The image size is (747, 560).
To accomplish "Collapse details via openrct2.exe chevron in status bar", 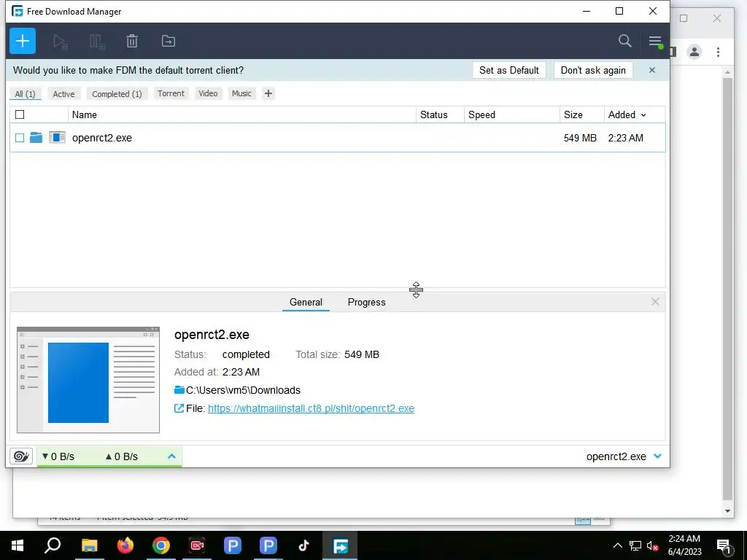I will 657,456.
